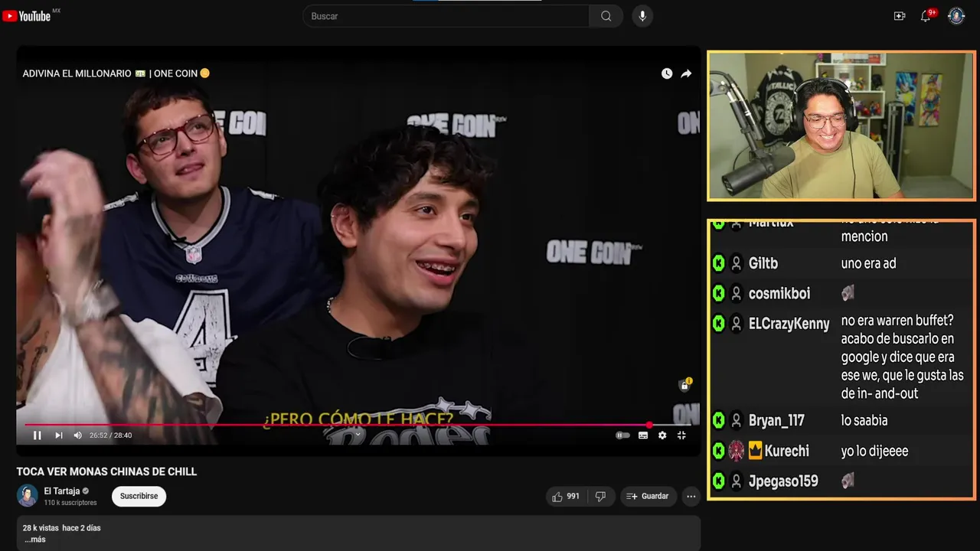Click the Kick badge beside Jpegaso159

click(718, 481)
